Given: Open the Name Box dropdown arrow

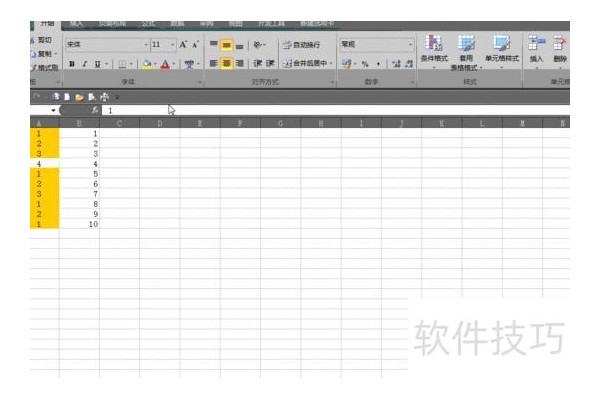Looking at the screenshot, I should tap(53, 111).
